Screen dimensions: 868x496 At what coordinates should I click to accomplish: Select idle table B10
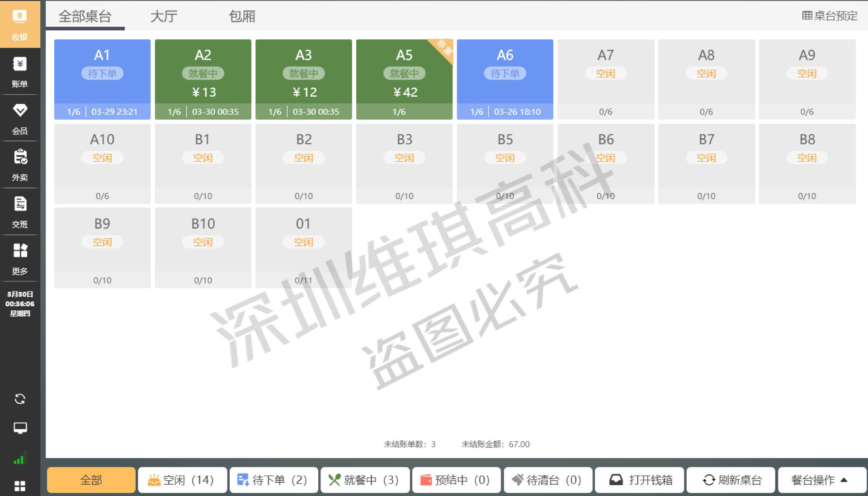coord(203,248)
